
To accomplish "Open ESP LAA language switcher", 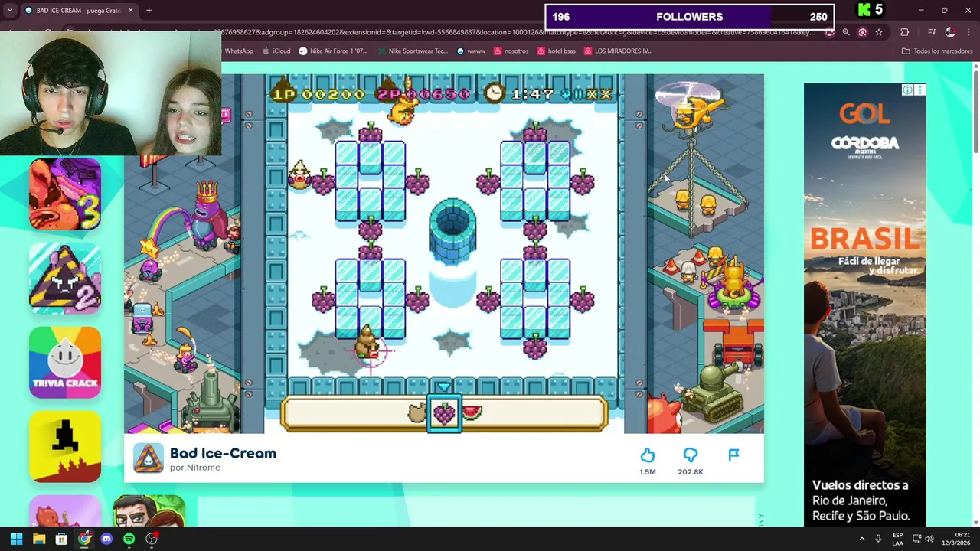I will [897, 539].
